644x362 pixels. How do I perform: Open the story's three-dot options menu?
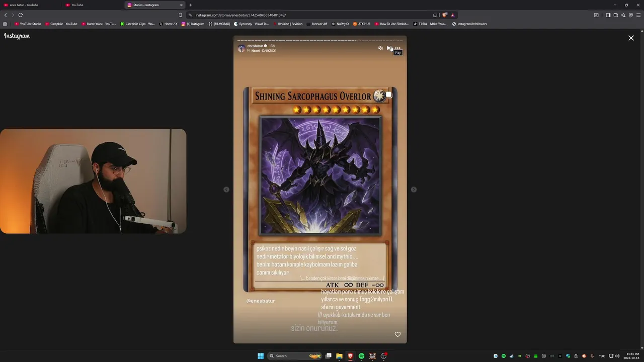[x=397, y=48]
